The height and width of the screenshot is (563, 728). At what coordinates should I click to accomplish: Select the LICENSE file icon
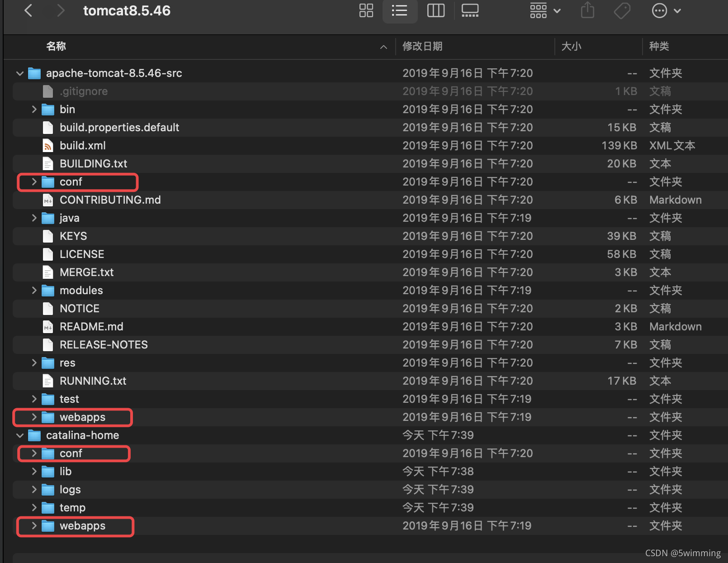point(48,254)
